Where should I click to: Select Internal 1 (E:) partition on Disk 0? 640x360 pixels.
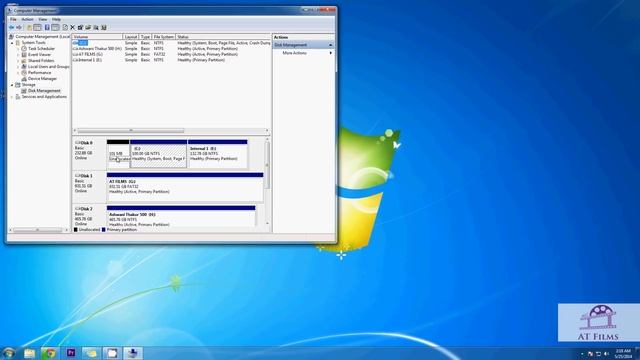(218, 153)
